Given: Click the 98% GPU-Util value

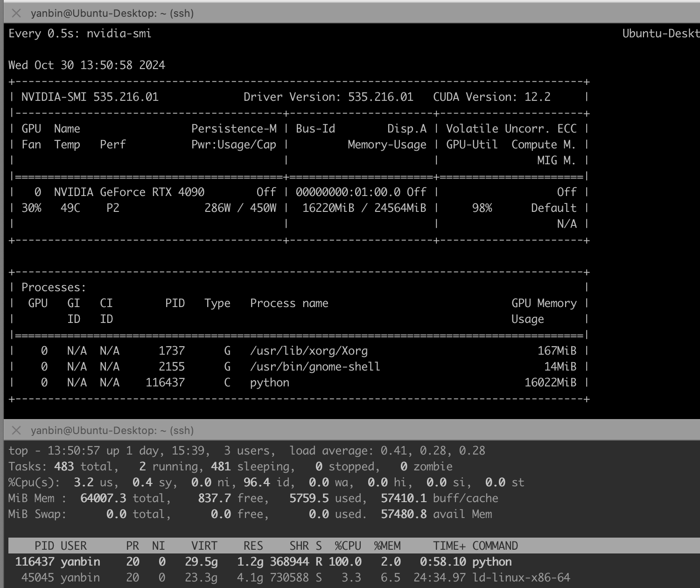Looking at the screenshot, I should (482, 208).
